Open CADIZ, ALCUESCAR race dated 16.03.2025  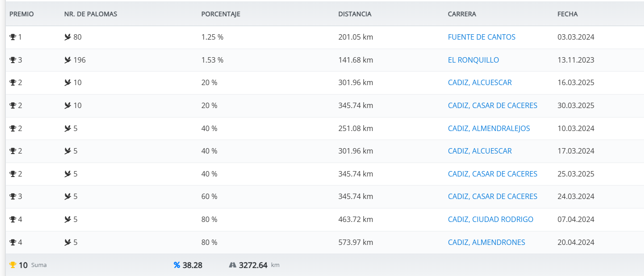(x=479, y=82)
